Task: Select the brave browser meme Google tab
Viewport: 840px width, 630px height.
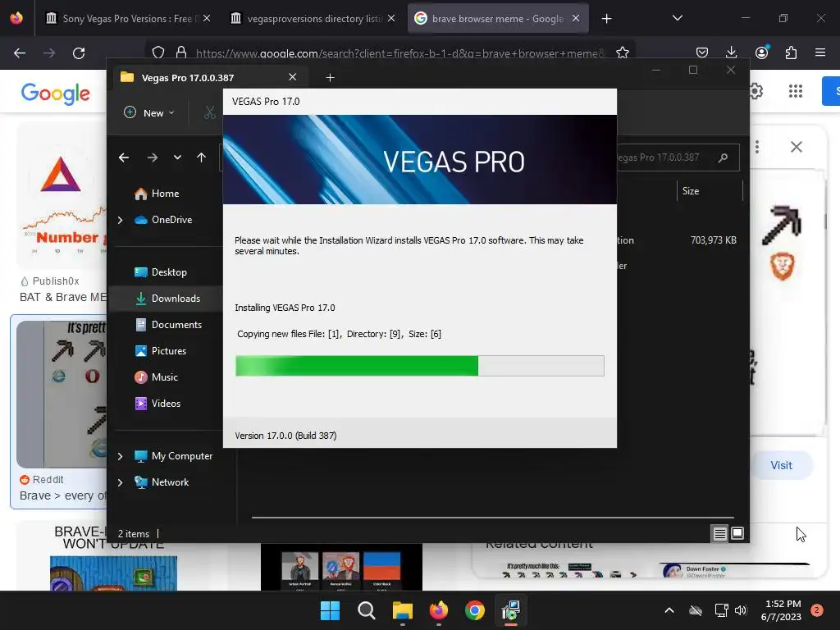Action: pyautogui.click(x=498, y=19)
